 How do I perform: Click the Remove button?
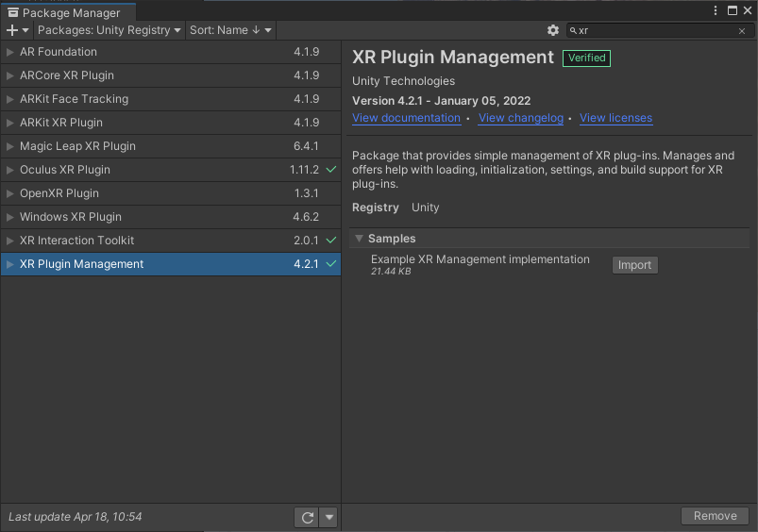click(715, 516)
